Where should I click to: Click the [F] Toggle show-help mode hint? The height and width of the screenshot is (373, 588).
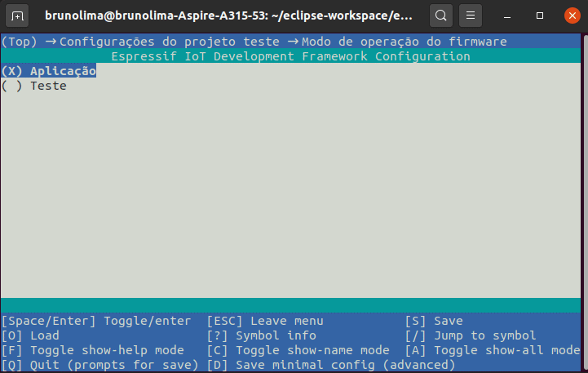coord(92,350)
